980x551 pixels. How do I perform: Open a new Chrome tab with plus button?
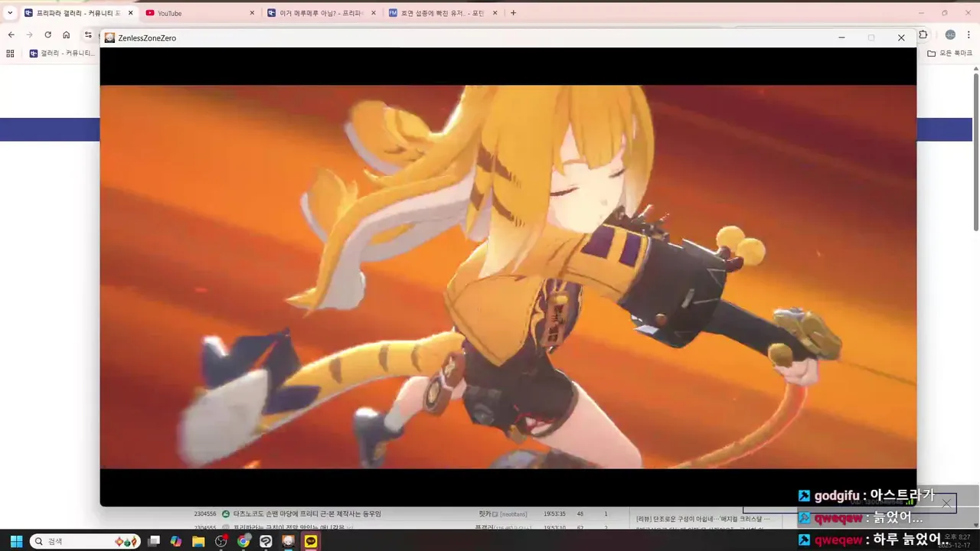point(513,13)
